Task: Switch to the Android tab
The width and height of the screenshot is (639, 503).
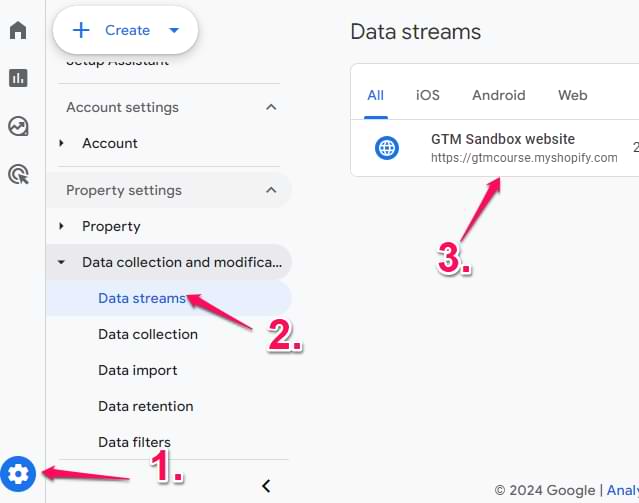Action: pos(499,95)
